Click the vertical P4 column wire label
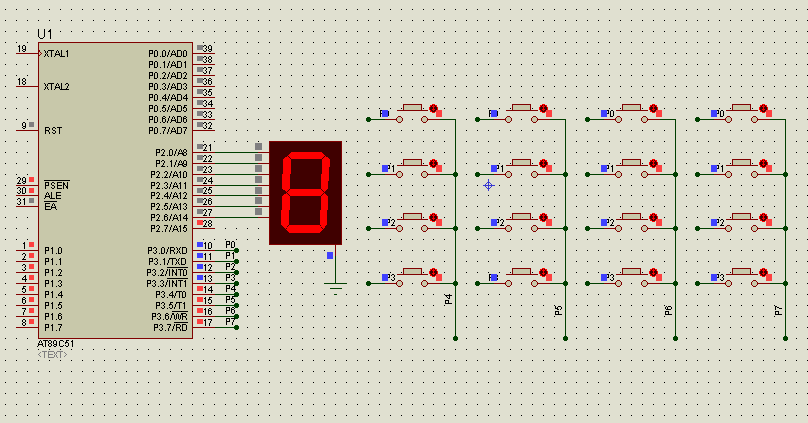 pyautogui.click(x=448, y=299)
